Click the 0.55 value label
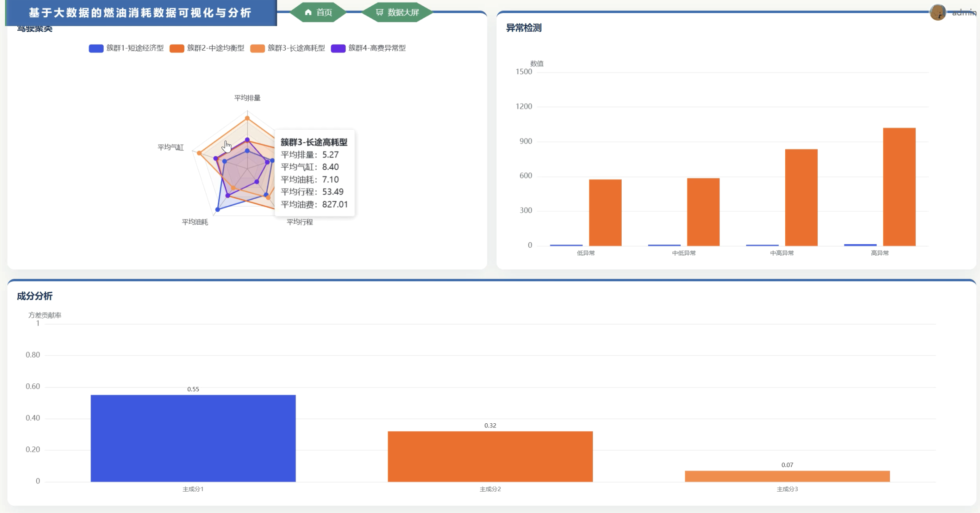This screenshot has width=980, height=513. pyautogui.click(x=193, y=389)
